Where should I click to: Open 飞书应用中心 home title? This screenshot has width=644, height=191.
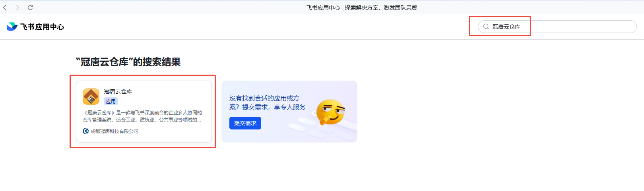[42, 27]
